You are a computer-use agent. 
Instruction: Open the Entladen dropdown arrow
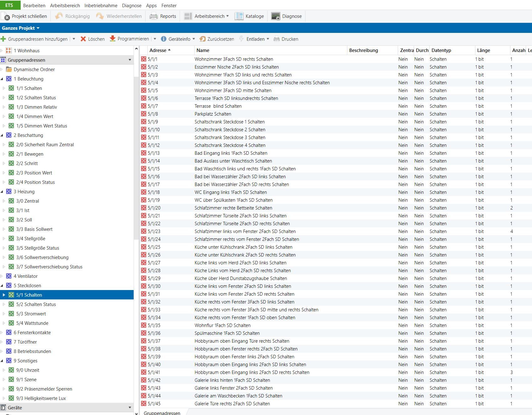click(x=268, y=39)
